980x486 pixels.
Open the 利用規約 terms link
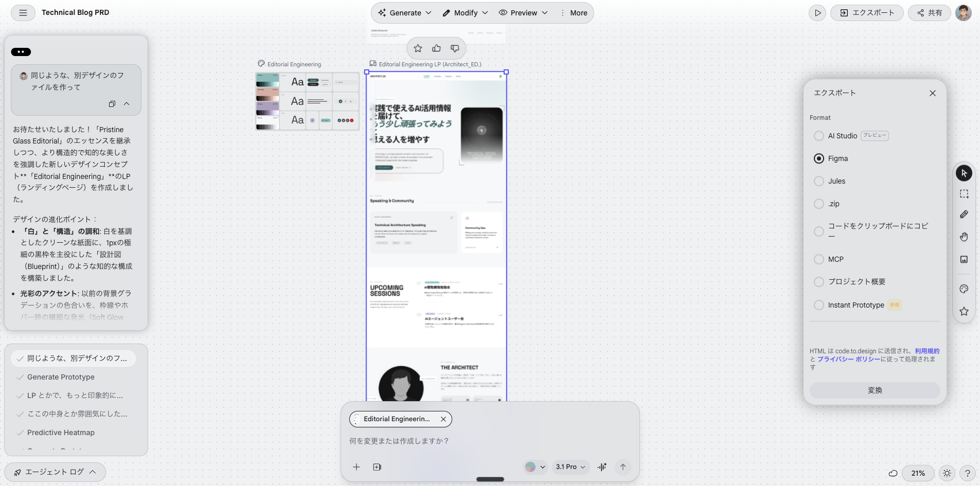pyautogui.click(x=926, y=351)
